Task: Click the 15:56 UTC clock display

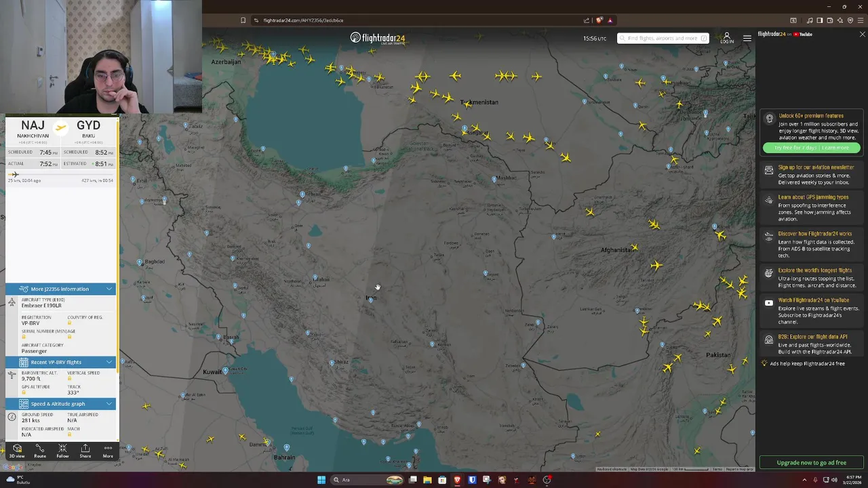Action: coord(595,39)
